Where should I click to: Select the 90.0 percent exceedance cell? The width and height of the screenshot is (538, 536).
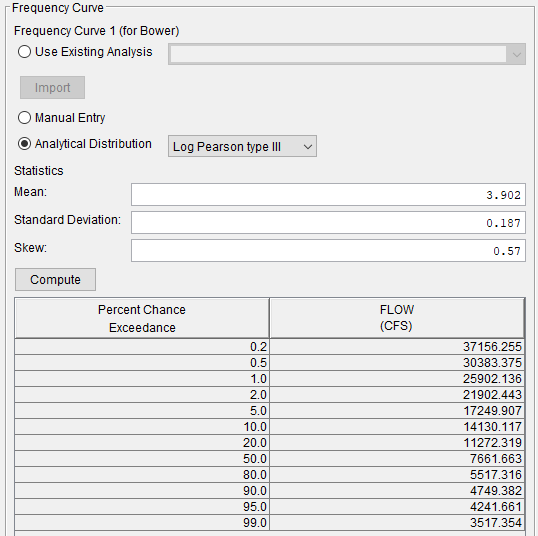142,491
